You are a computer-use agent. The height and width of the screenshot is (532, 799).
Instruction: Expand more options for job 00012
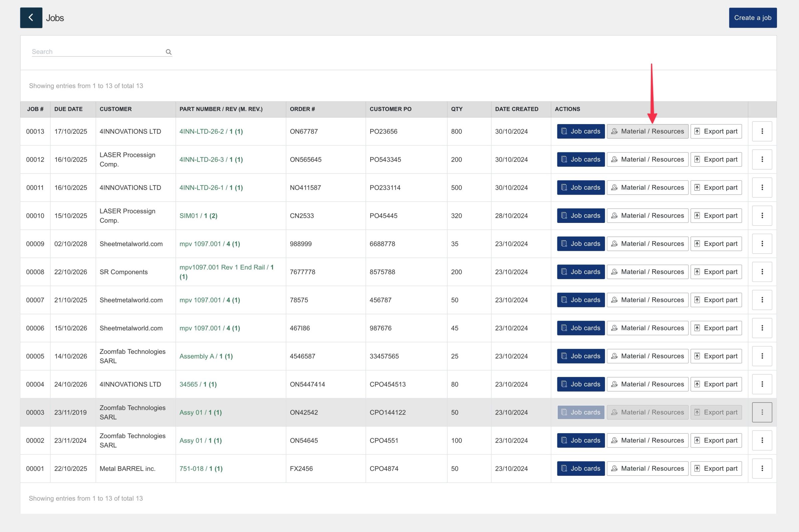pyautogui.click(x=762, y=159)
